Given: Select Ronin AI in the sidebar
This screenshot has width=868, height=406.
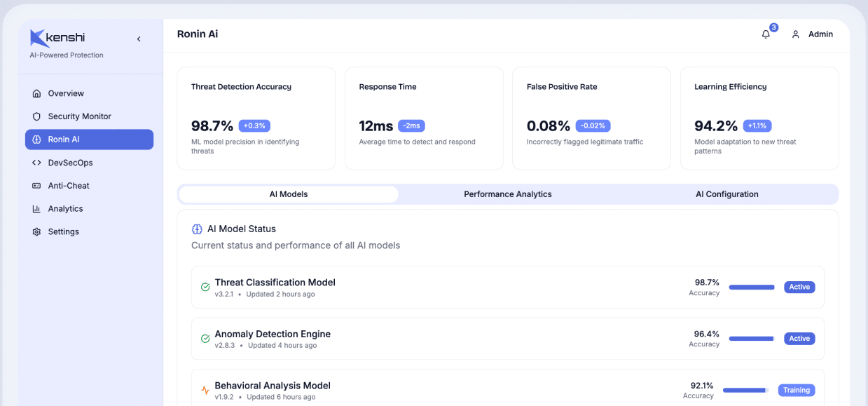Looking at the screenshot, I should (89, 140).
